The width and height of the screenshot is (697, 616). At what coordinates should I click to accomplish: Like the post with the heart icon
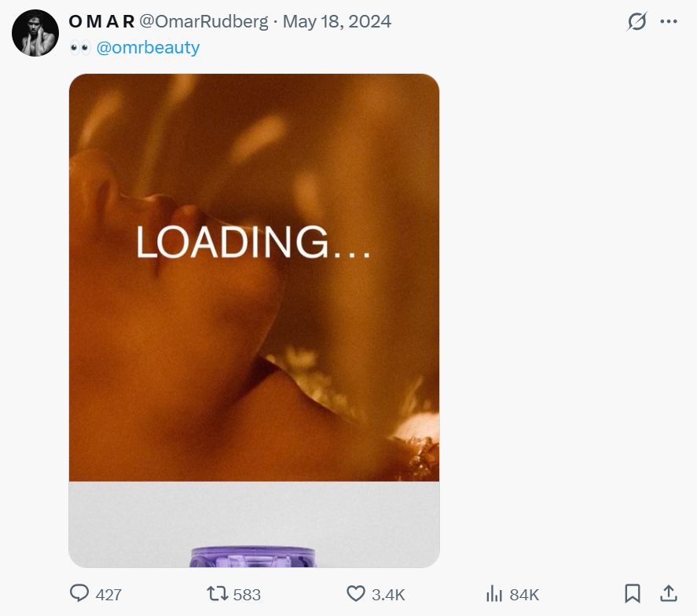tap(356, 593)
